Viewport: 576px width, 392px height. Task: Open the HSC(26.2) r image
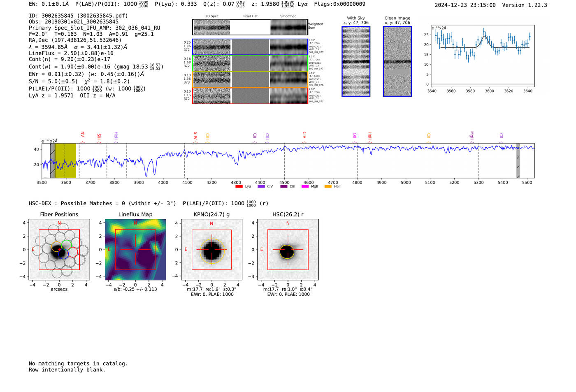coord(288,249)
